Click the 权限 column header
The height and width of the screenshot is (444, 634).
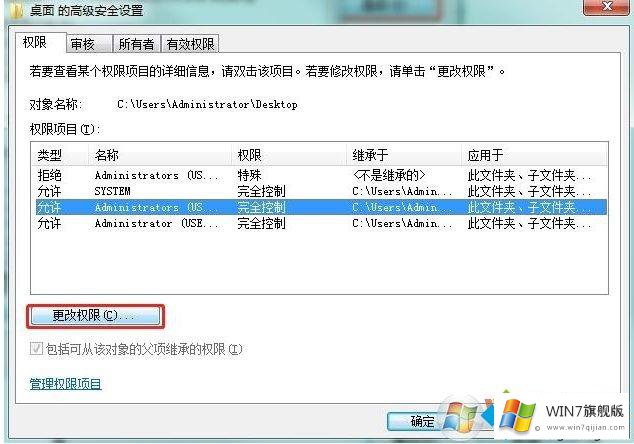point(289,154)
